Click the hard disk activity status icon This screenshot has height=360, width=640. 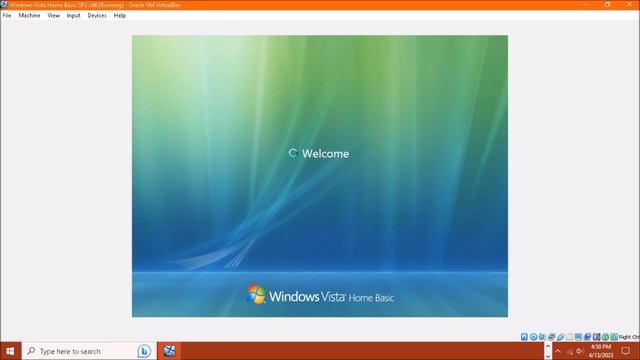524,337
